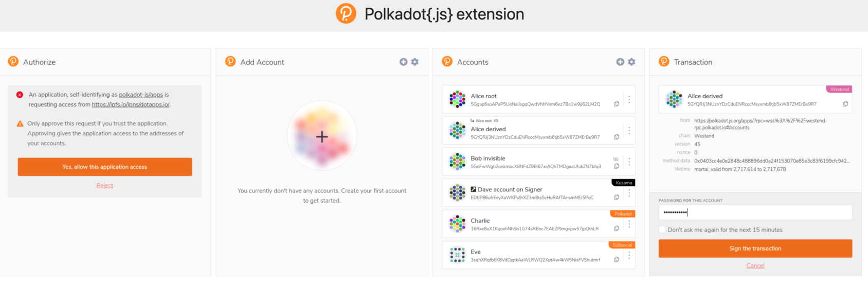Open three-dot menu for Alice root
868x285 pixels.
[629, 99]
